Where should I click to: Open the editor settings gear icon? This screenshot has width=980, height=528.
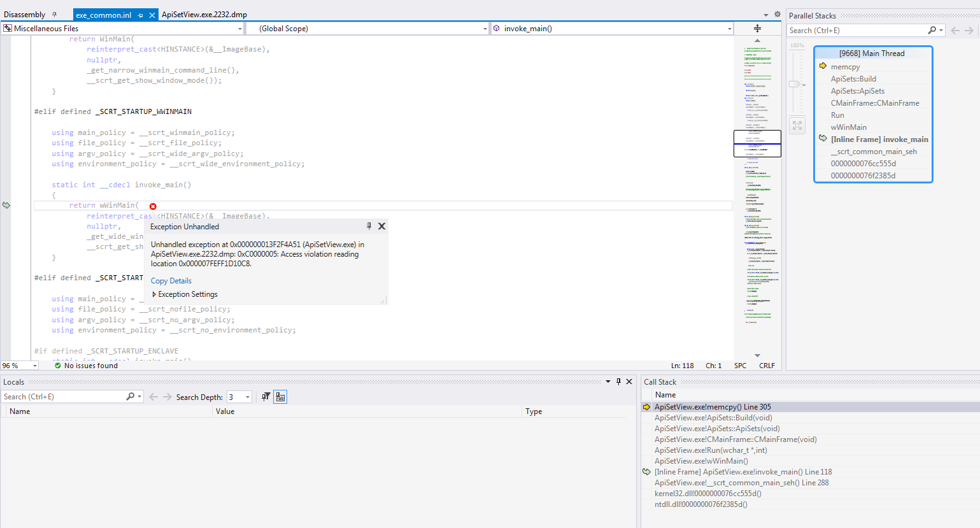click(777, 15)
